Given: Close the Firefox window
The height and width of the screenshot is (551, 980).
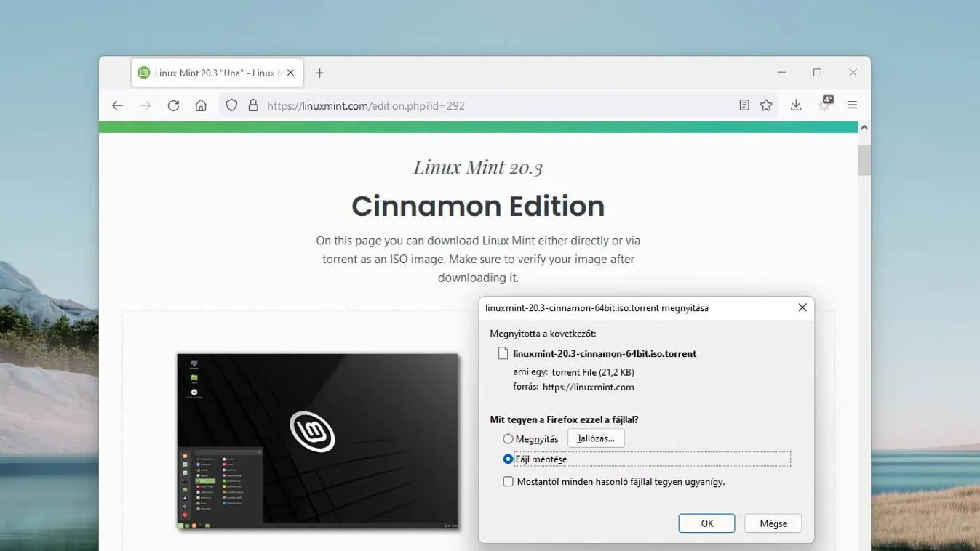Looking at the screenshot, I should click(853, 73).
